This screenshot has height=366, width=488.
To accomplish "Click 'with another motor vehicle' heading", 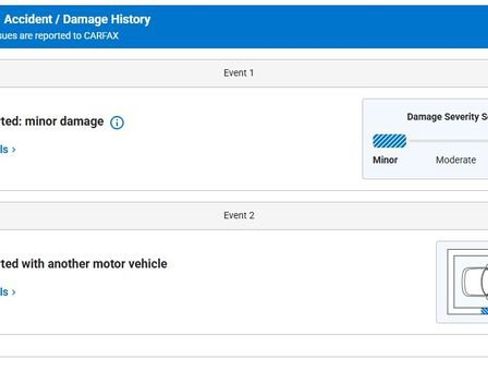I will point(94,264).
